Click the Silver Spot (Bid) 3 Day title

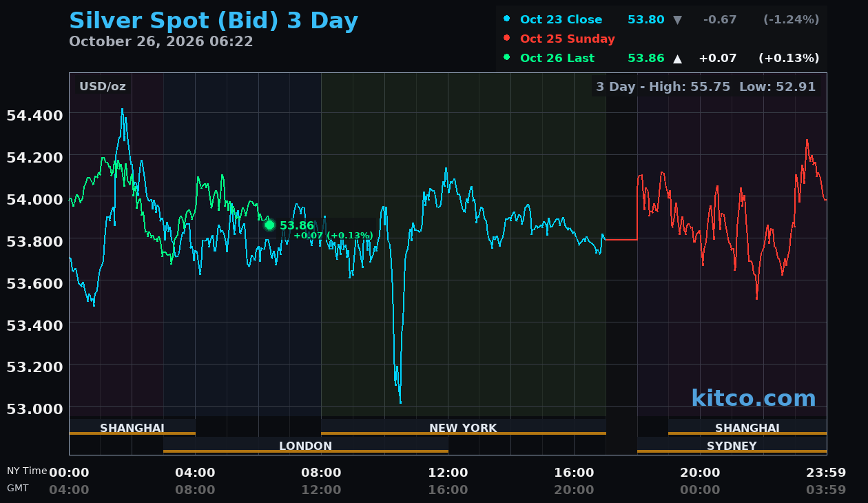214,21
